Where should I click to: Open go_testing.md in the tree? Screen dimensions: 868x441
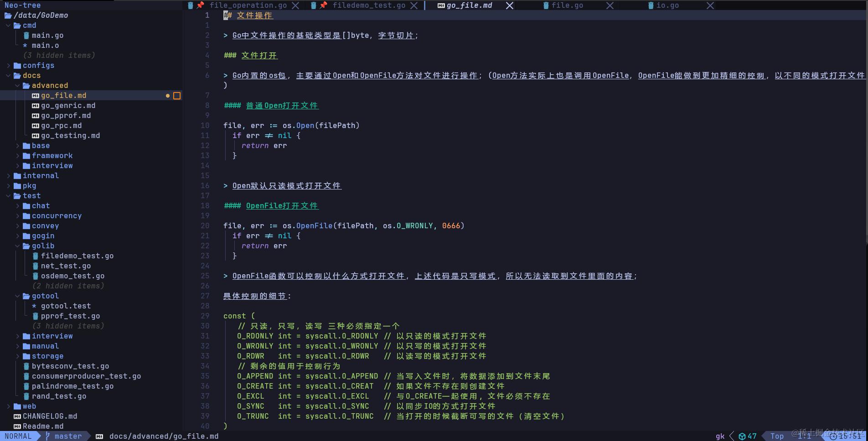click(x=70, y=136)
